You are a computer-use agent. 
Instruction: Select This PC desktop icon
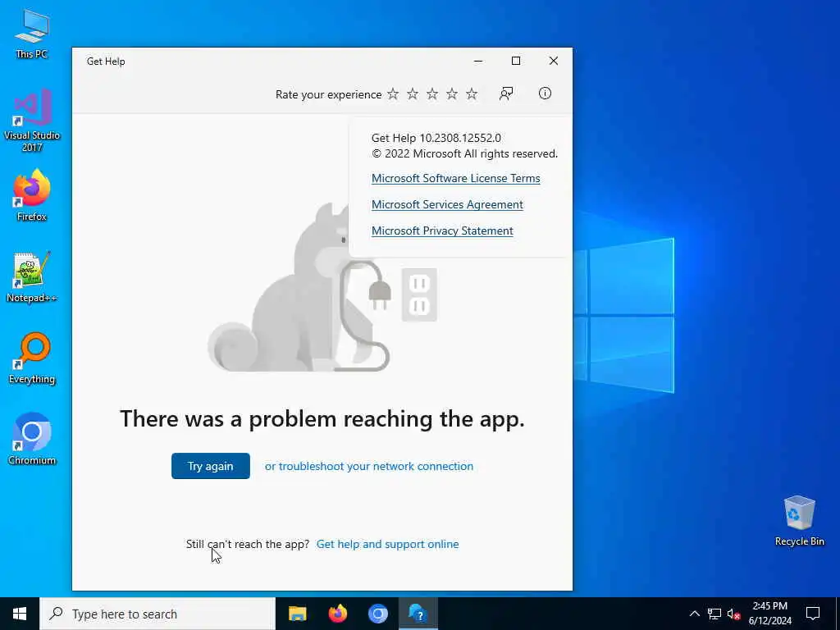[32, 34]
